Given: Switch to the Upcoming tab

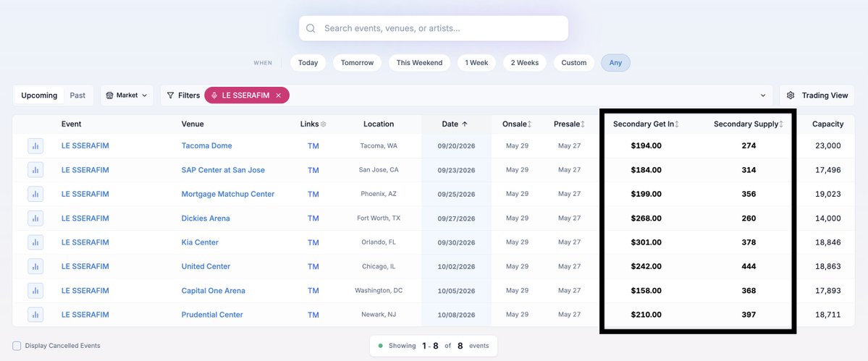Looking at the screenshot, I should coord(39,95).
